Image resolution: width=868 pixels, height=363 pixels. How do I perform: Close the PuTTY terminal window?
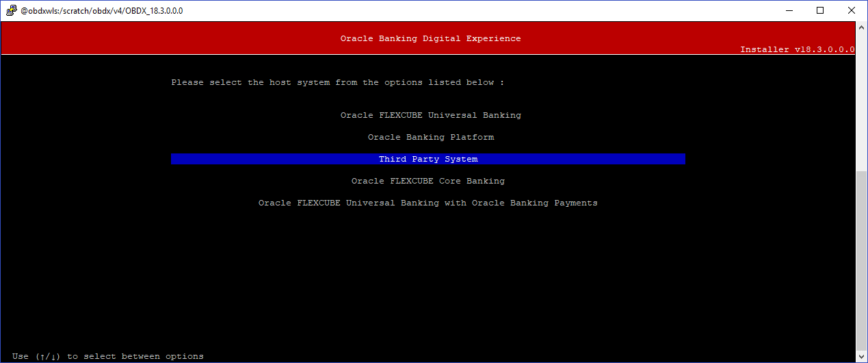[x=852, y=11]
